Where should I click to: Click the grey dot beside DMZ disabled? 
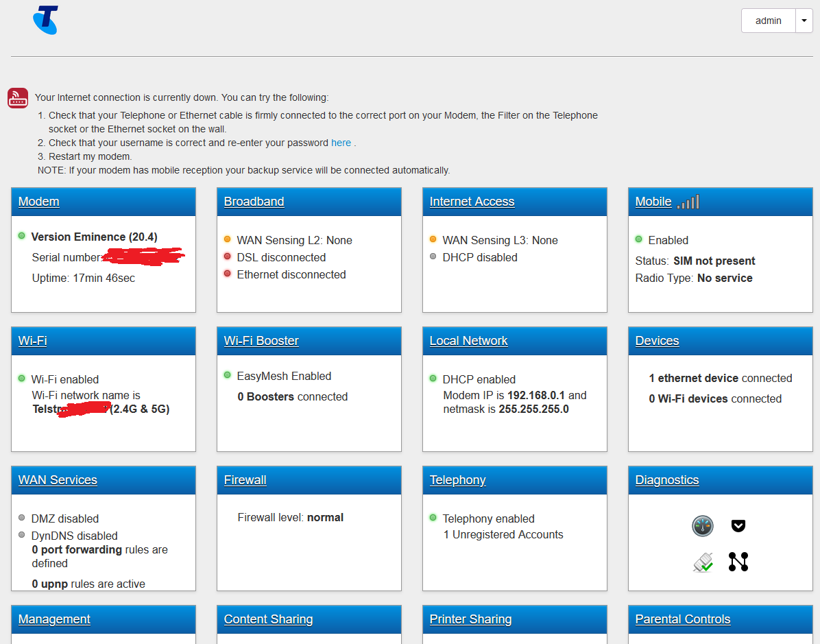(x=21, y=517)
